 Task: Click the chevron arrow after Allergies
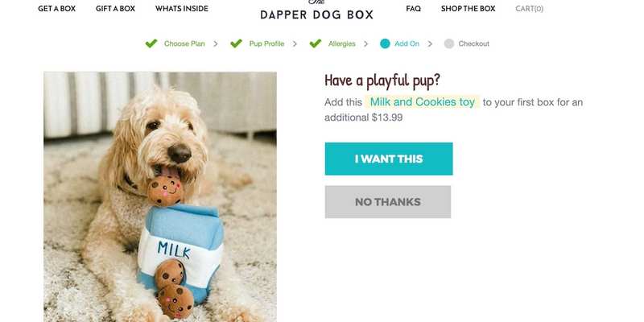[x=366, y=44]
